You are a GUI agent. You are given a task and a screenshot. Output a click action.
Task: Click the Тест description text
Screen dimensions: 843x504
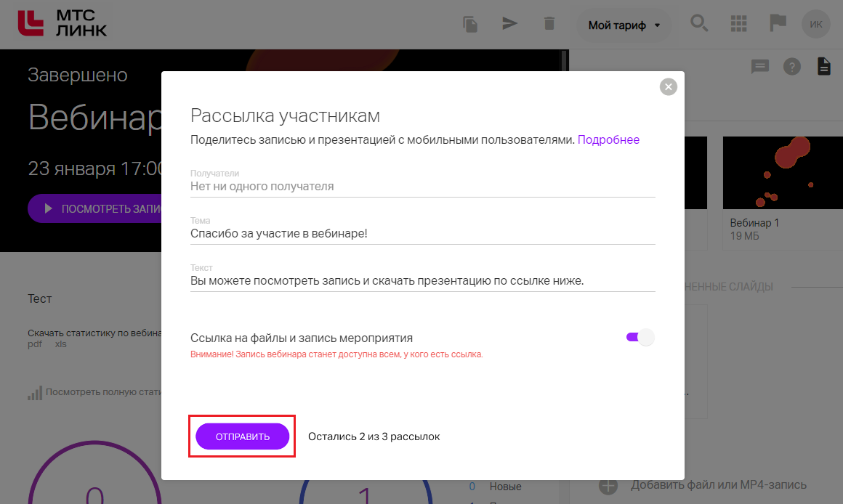(x=40, y=298)
